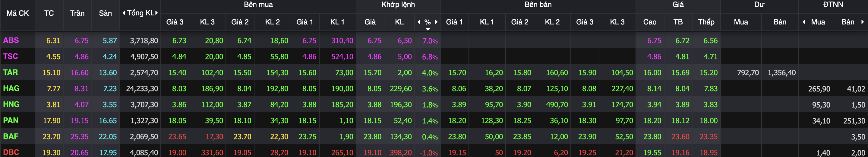The width and height of the screenshot is (868, 157).
Task: Click KL 1 header under Bên mua
Action: click(x=337, y=22)
